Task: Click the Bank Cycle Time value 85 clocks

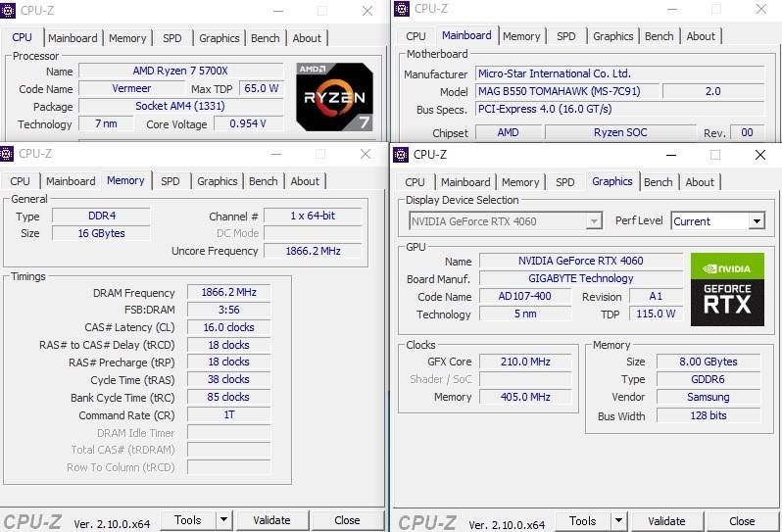Action: pyautogui.click(x=229, y=398)
